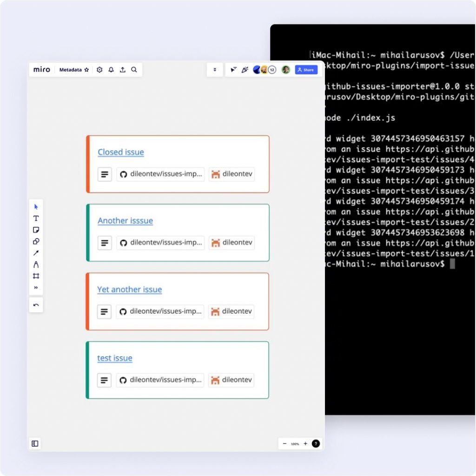Click GitHub repo tag on test issue card

pyautogui.click(x=160, y=380)
